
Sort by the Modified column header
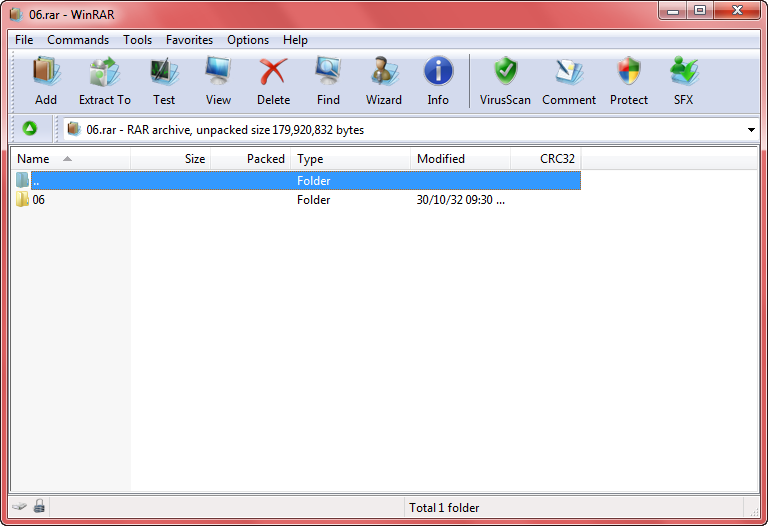pyautogui.click(x=460, y=159)
